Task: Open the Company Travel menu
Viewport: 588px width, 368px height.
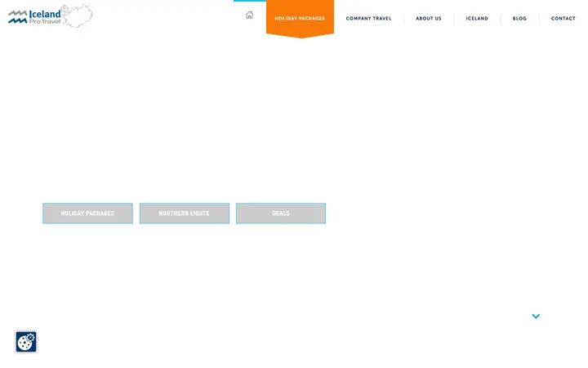Action: [368, 18]
